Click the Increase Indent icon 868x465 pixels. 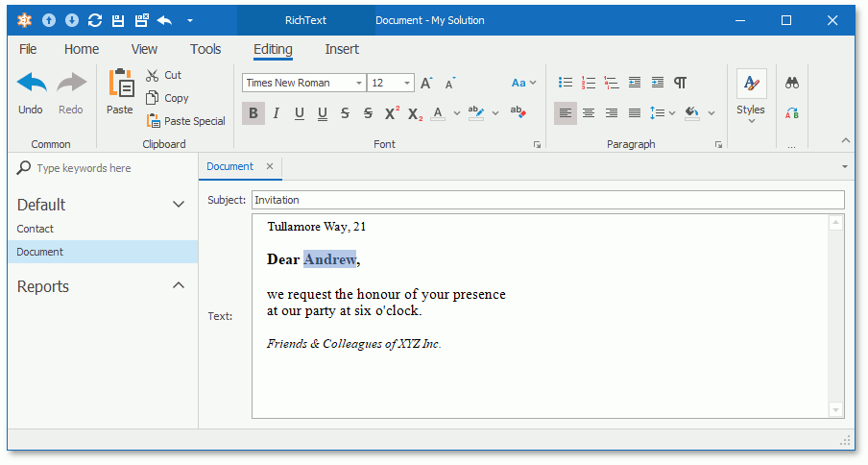point(657,83)
